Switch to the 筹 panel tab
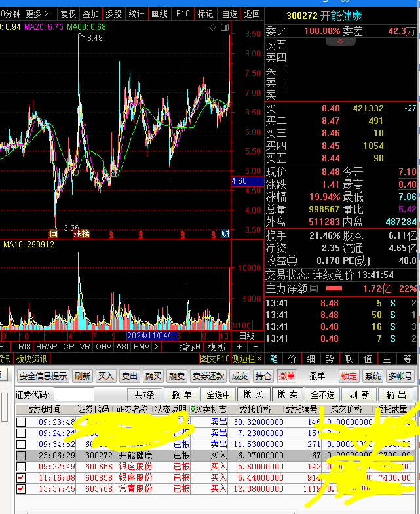Image resolution: width=420 pixels, height=514 pixels. tap(408, 359)
